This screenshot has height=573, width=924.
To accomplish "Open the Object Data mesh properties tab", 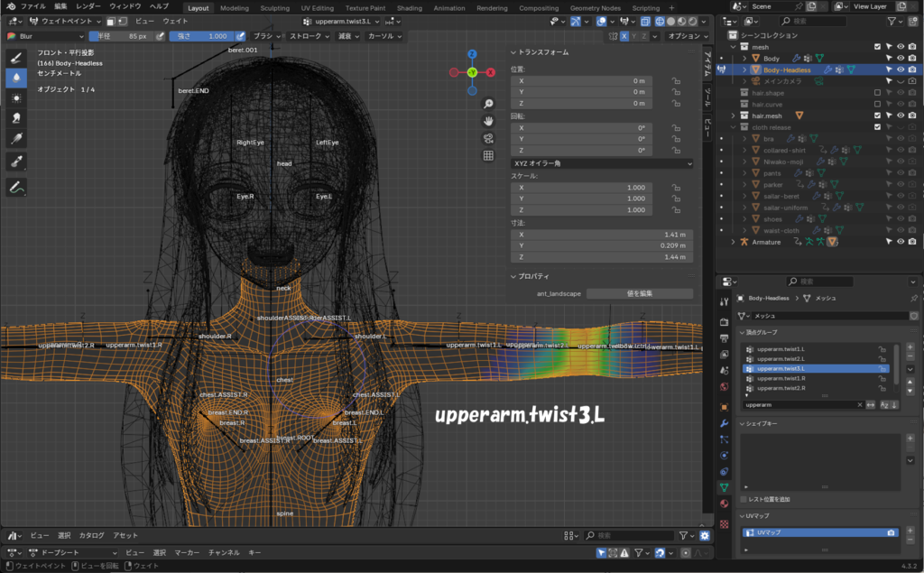I will [x=724, y=487].
